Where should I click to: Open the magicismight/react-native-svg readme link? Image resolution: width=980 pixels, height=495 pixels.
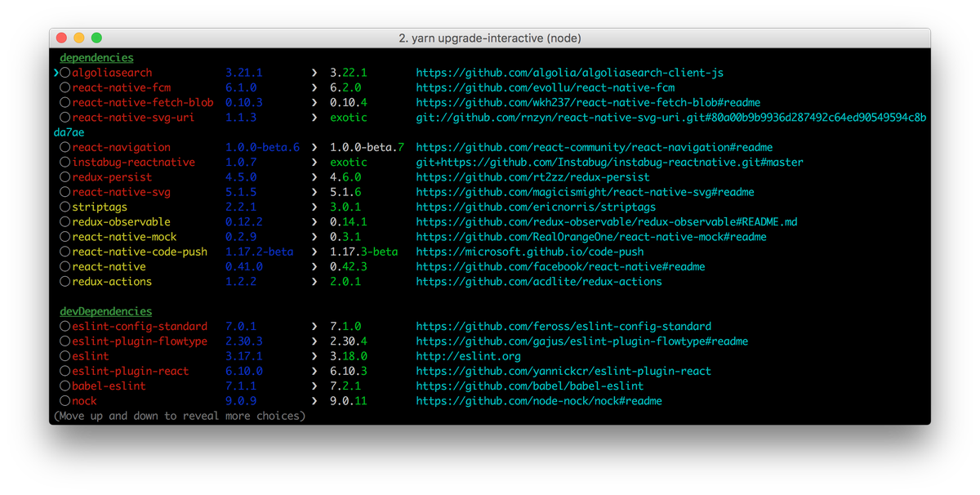585,193
